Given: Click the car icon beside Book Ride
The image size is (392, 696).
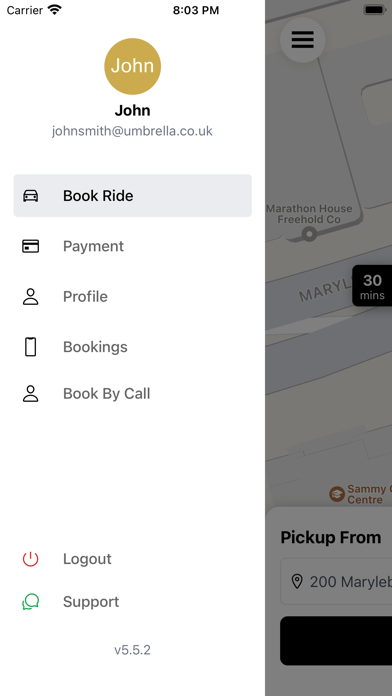Looking at the screenshot, I should coord(31,196).
